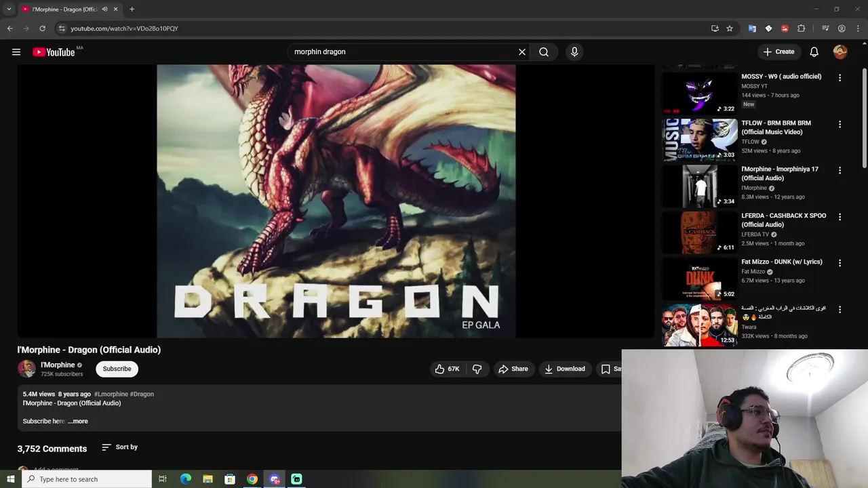Start voice search with the microphone
The image size is (868, 488).
(x=574, y=52)
